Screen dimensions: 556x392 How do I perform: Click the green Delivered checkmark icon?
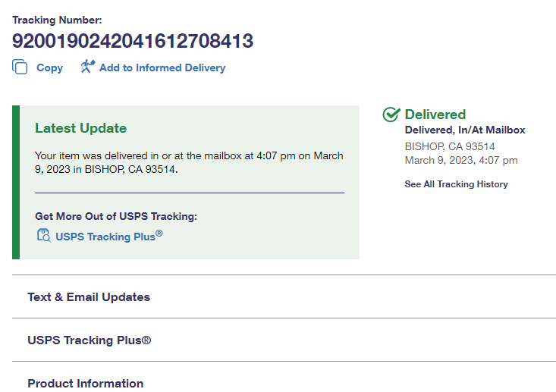click(x=391, y=114)
